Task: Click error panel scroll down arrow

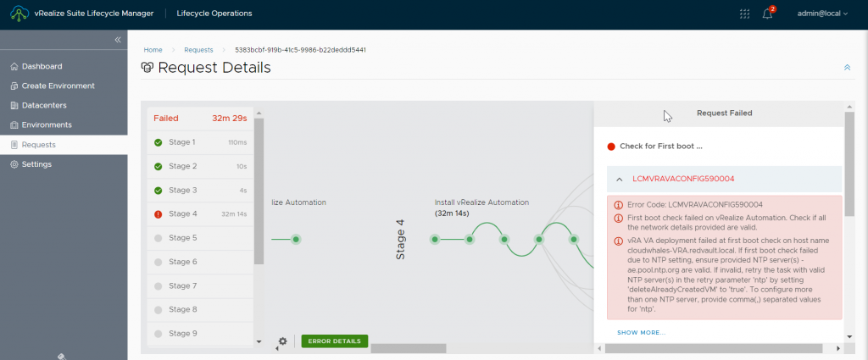Action: pyautogui.click(x=849, y=335)
